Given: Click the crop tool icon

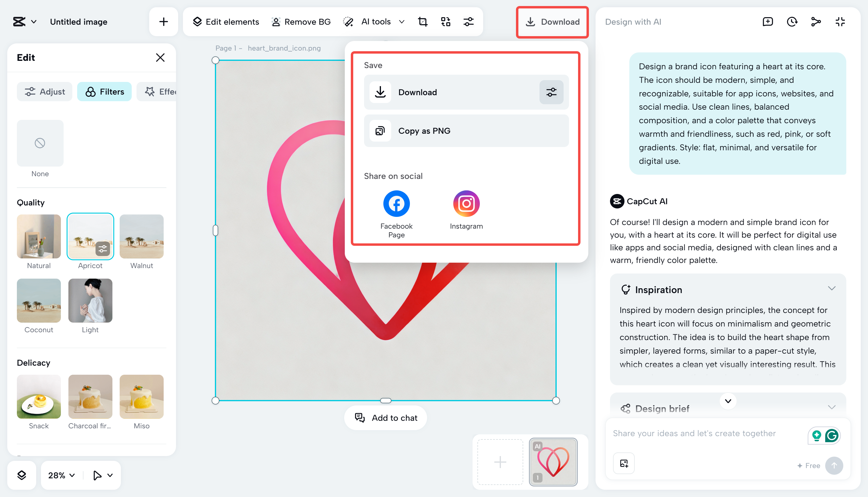Looking at the screenshot, I should [423, 22].
